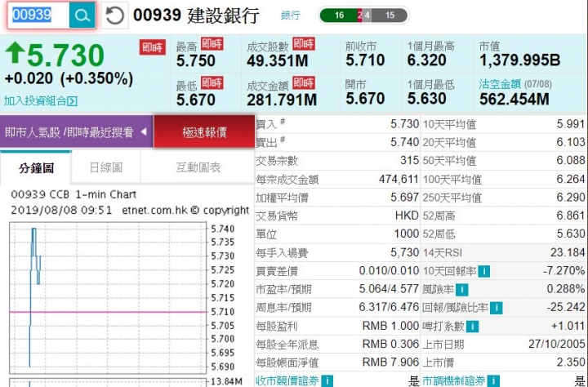This screenshot has height=387, width=588.
Task: Click the red 即時 badge beside price
Action: [152, 47]
